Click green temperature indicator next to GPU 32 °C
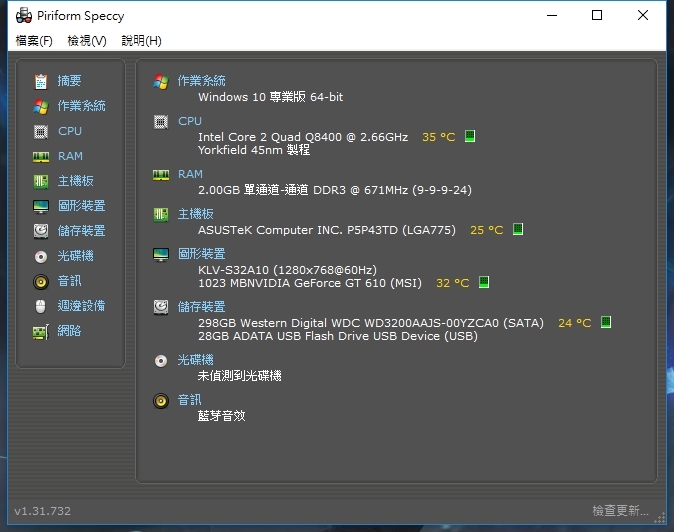Image resolution: width=674 pixels, height=532 pixels. 484,282
